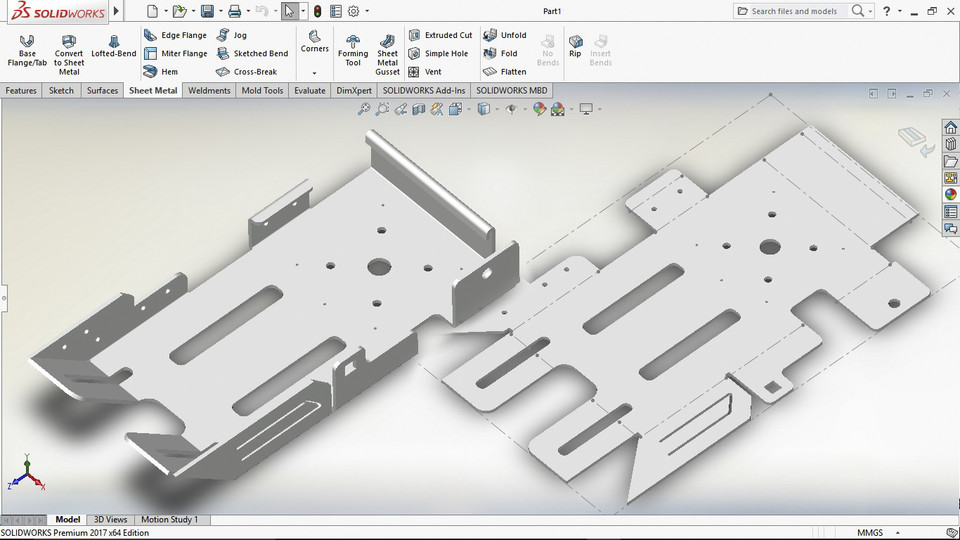Screen dimensions: 960x540
Task: Open the Appearances task pane icon
Action: point(950,194)
